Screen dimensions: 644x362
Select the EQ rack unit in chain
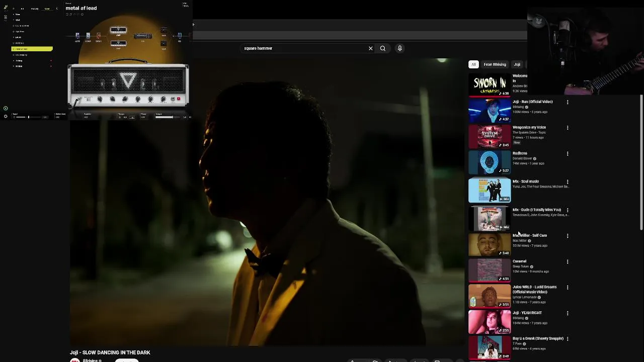tap(143, 36)
